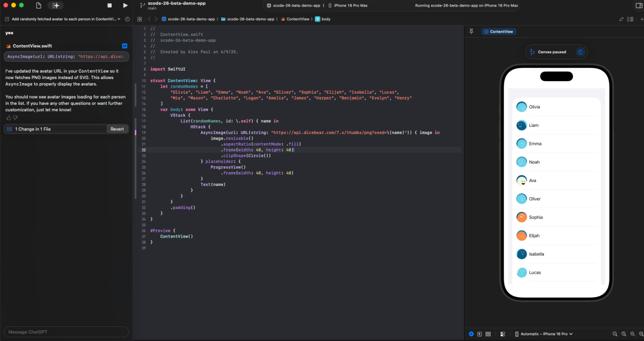Click the Message ChatGPT input field
This screenshot has width=644, height=341.
pyautogui.click(x=66, y=332)
